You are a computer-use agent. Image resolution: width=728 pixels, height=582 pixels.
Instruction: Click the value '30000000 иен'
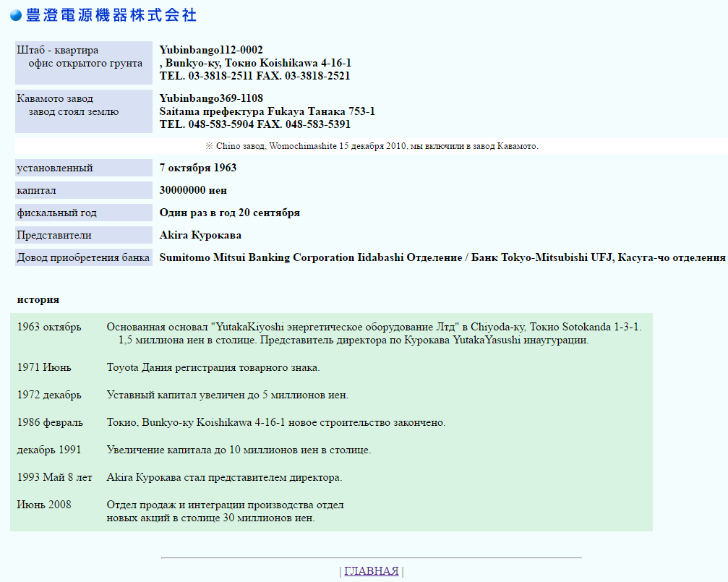(193, 190)
